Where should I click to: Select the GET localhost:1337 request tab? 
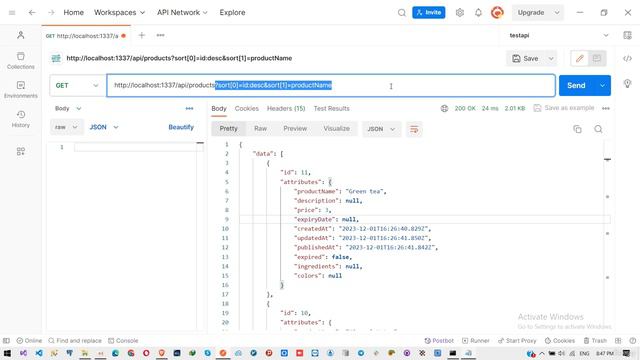click(x=86, y=36)
